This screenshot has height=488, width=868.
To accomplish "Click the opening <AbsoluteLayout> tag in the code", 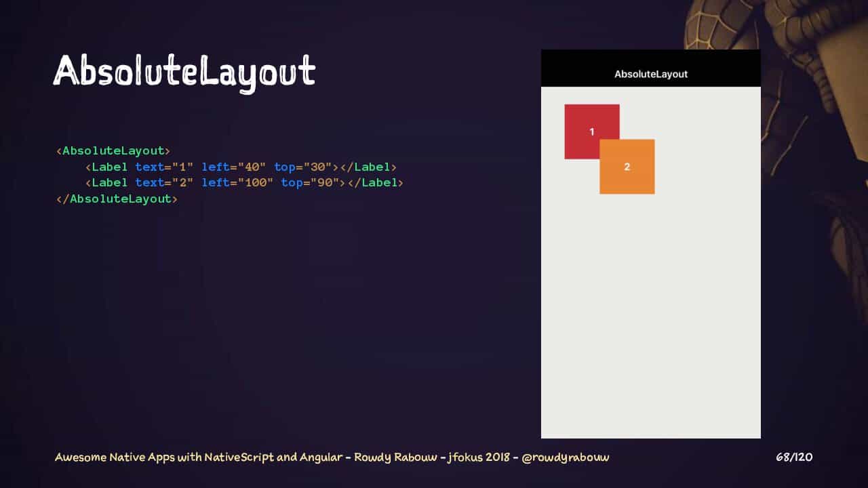I will click(x=113, y=150).
